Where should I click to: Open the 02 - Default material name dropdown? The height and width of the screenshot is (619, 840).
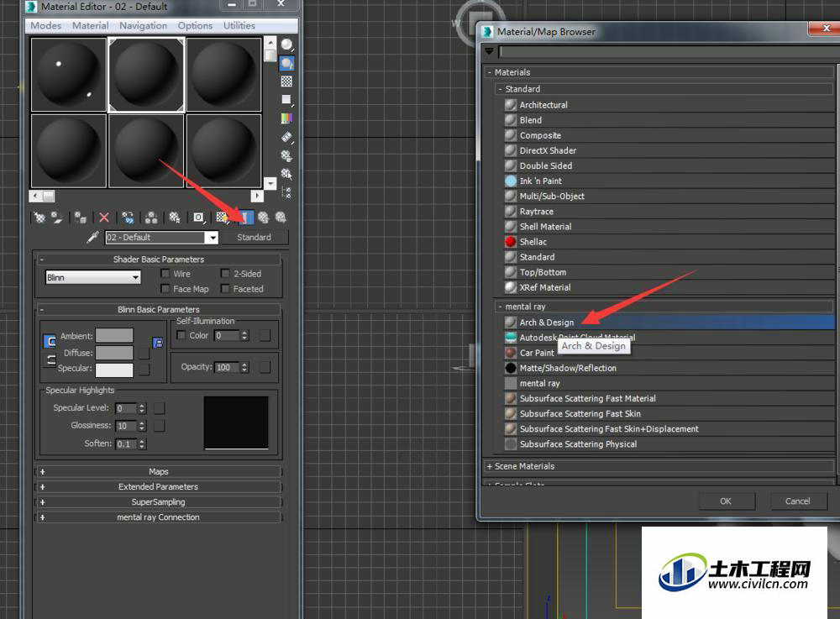click(213, 237)
